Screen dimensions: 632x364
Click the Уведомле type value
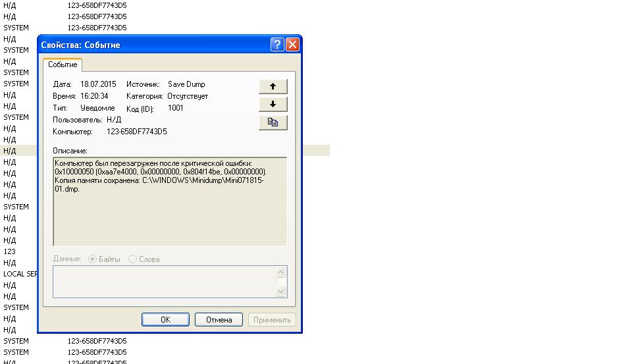97,108
